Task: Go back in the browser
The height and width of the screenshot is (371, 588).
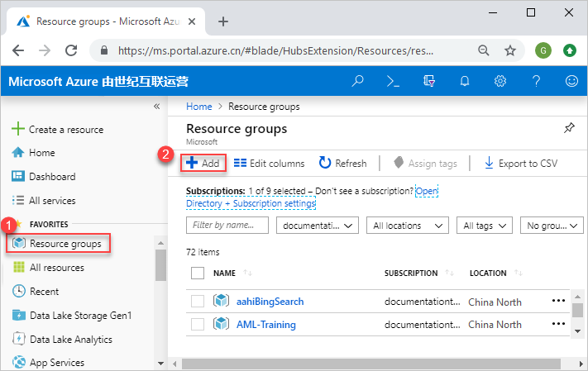Action: pos(18,50)
